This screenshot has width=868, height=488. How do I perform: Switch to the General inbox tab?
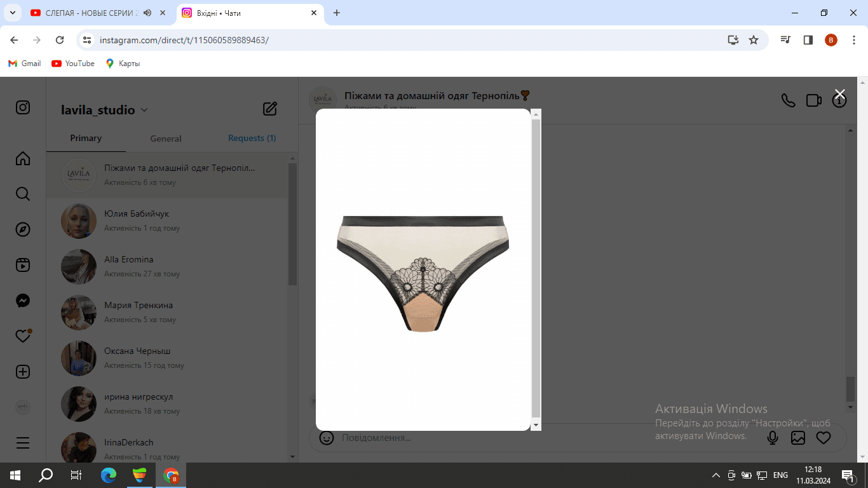tap(166, 139)
